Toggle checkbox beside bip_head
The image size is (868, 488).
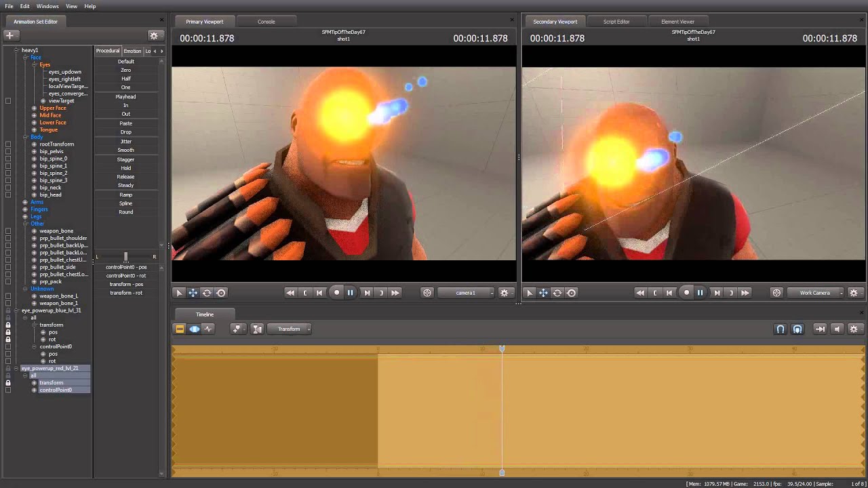click(8, 195)
